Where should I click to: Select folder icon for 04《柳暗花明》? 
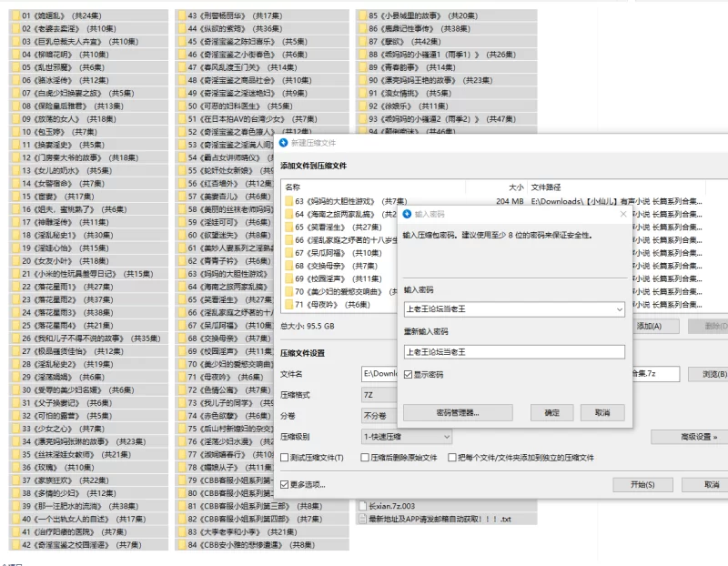coord(15,55)
